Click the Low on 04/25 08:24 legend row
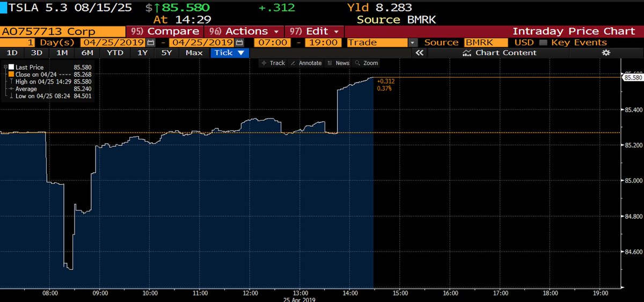644x302 pixels. pos(51,95)
